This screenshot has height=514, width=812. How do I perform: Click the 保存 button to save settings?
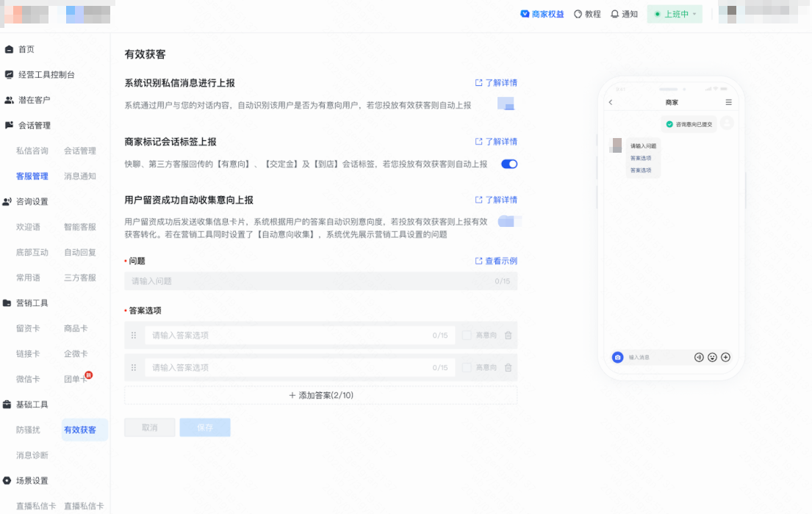point(204,427)
